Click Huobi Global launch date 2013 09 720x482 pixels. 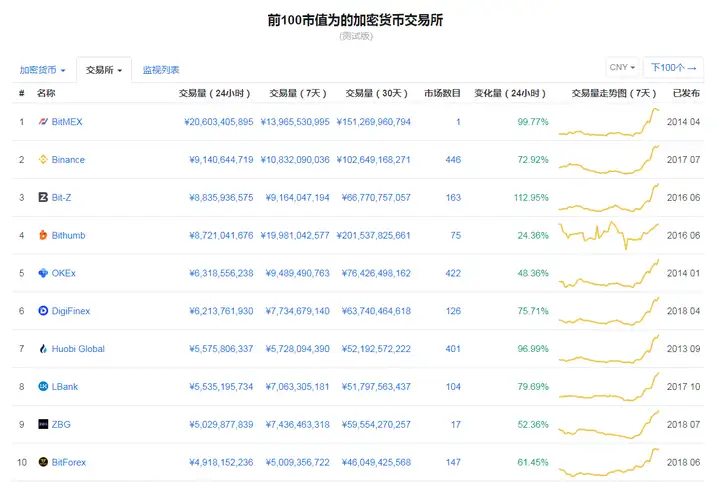click(x=683, y=349)
